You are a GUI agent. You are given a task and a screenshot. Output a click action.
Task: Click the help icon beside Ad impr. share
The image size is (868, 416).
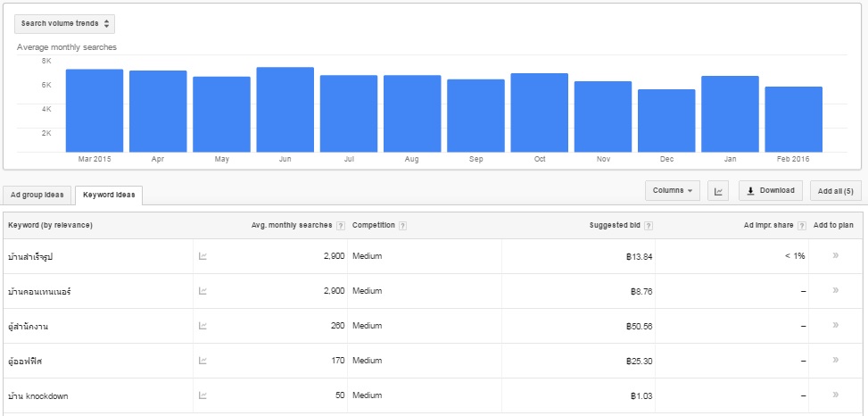tap(802, 226)
